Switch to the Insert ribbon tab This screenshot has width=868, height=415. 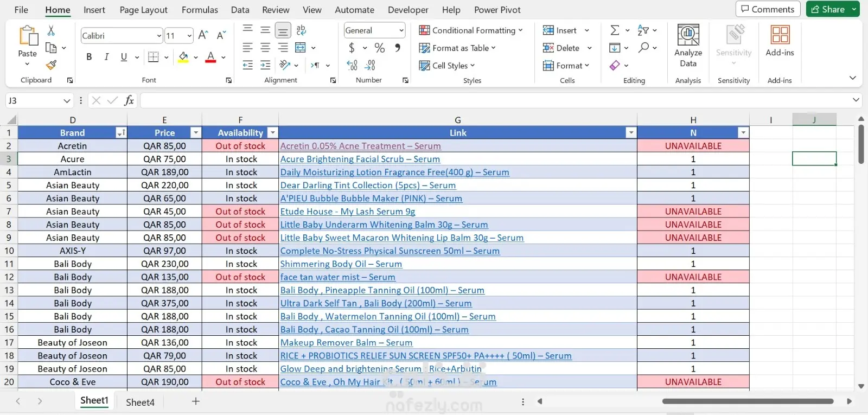tap(94, 10)
